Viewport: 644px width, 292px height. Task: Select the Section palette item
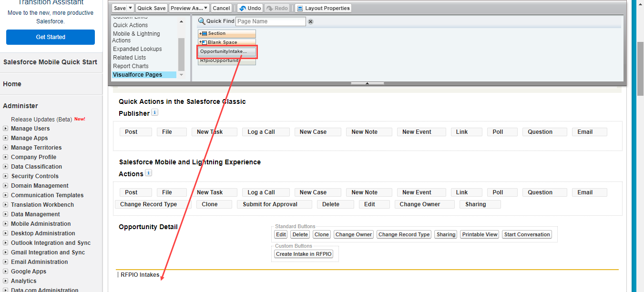[x=227, y=33]
